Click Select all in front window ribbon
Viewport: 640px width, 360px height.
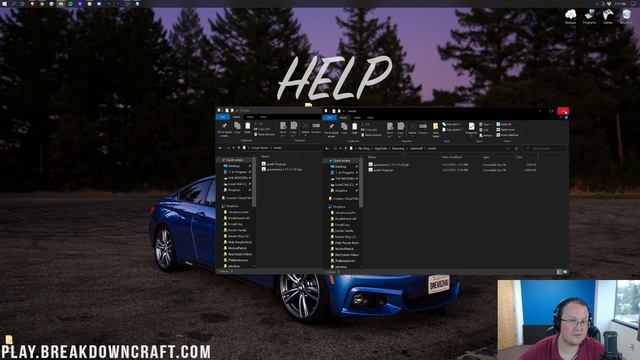pyautogui.click(x=504, y=124)
